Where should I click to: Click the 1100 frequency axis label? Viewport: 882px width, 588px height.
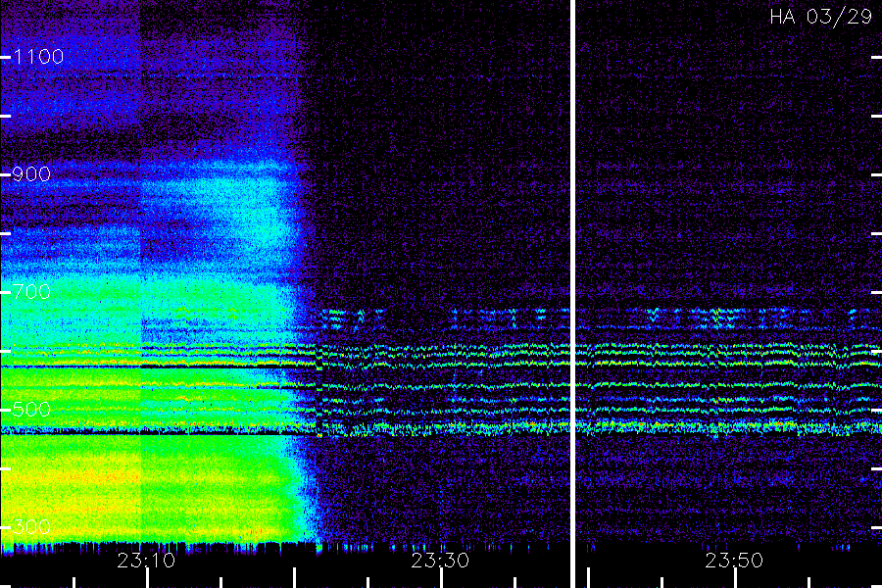point(38,57)
